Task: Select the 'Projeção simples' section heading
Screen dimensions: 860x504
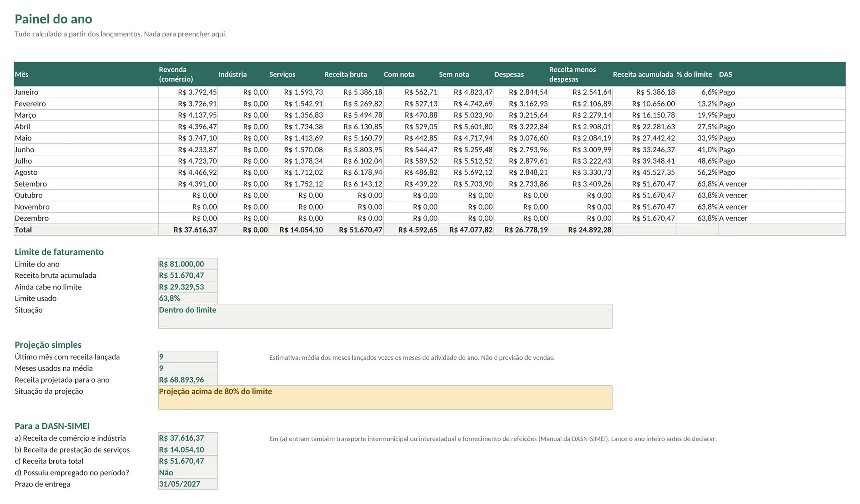Action: click(48, 345)
